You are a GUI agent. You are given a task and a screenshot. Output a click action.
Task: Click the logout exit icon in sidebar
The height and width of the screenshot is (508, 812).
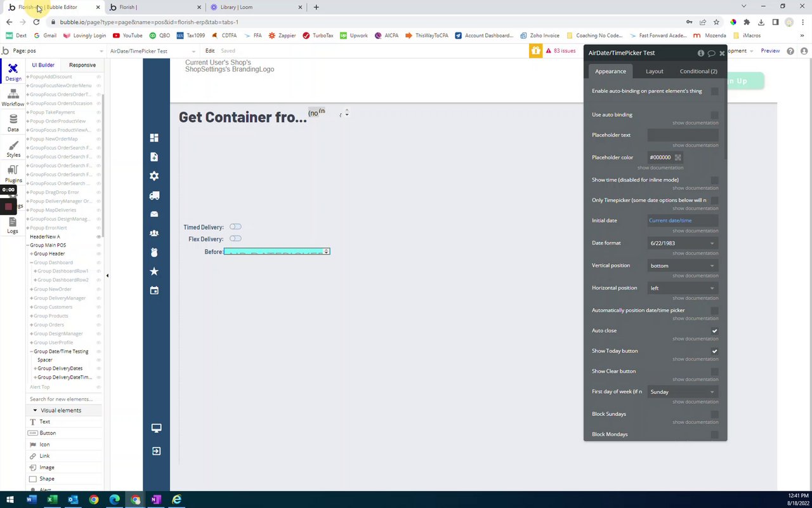pos(156,451)
